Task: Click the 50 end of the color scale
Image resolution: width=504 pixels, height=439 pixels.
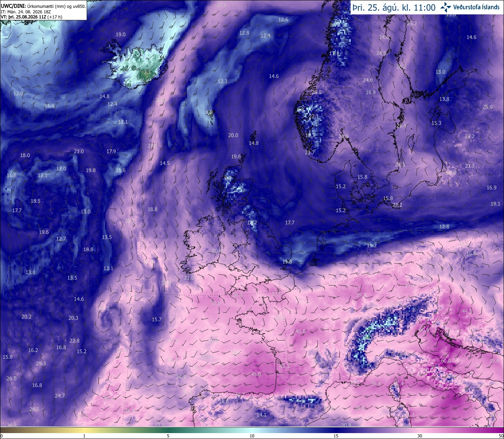Action: point(501,436)
